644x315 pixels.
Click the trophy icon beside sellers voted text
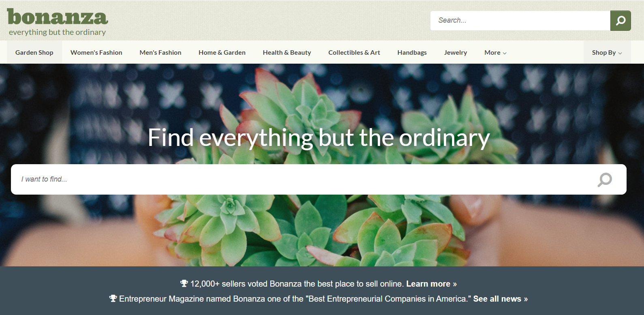(x=184, y=283)
